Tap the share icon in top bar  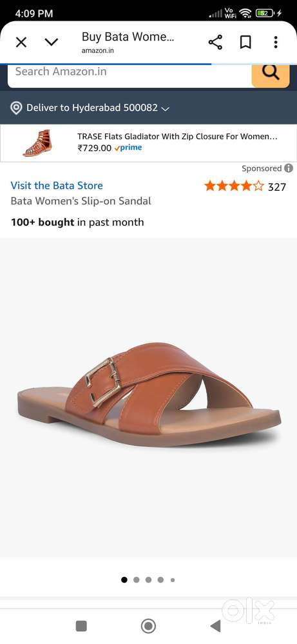click(215, 42)
